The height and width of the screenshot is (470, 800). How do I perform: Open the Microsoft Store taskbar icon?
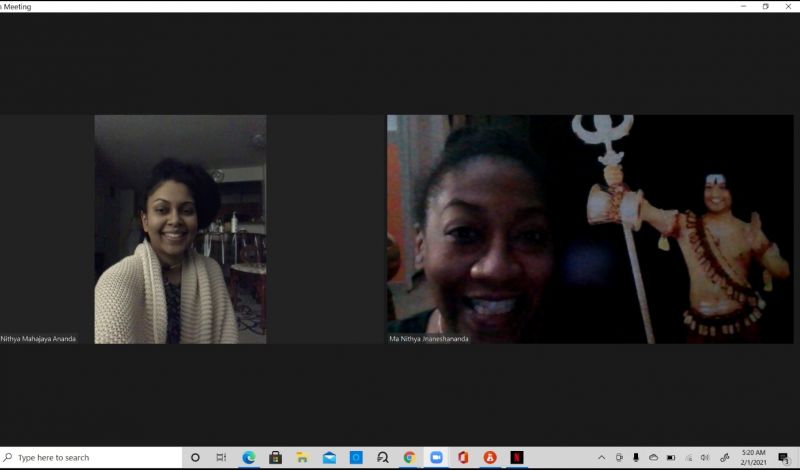(276, 457)
